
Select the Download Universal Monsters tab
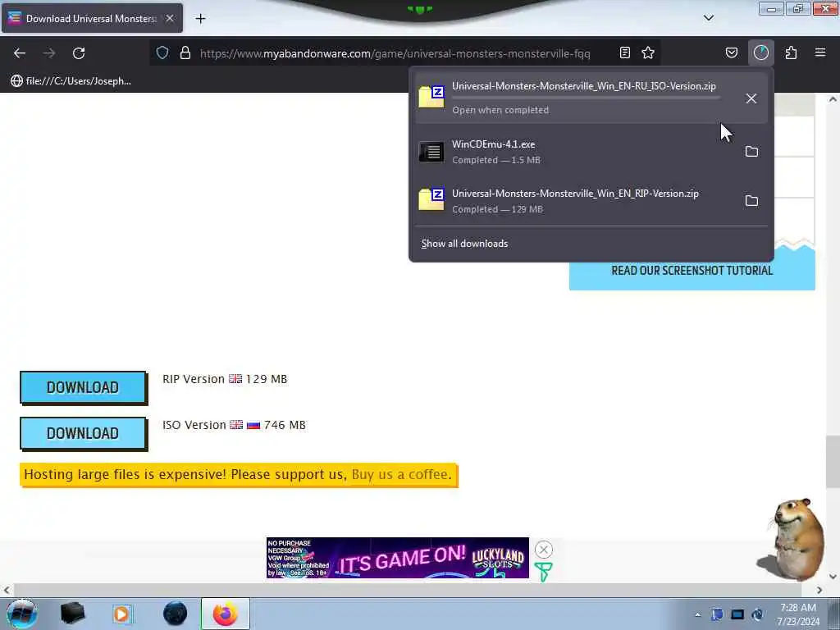tap(92, 18)
